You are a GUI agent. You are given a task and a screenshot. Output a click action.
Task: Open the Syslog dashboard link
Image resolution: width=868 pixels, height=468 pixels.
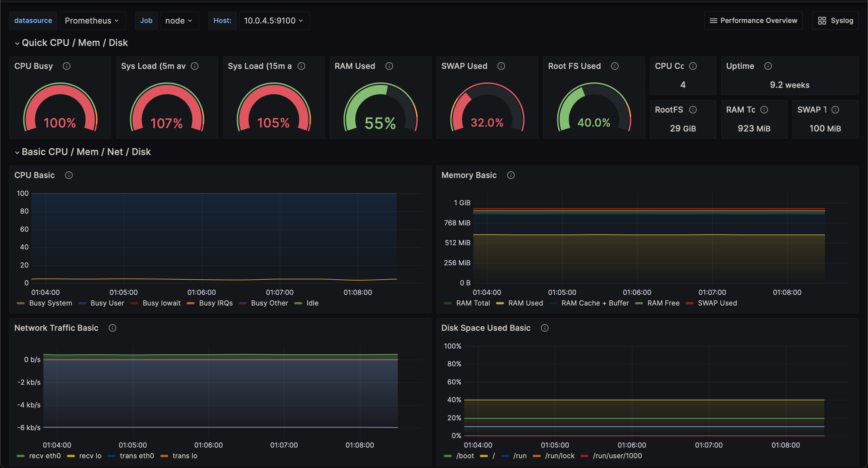click(835, 21)
